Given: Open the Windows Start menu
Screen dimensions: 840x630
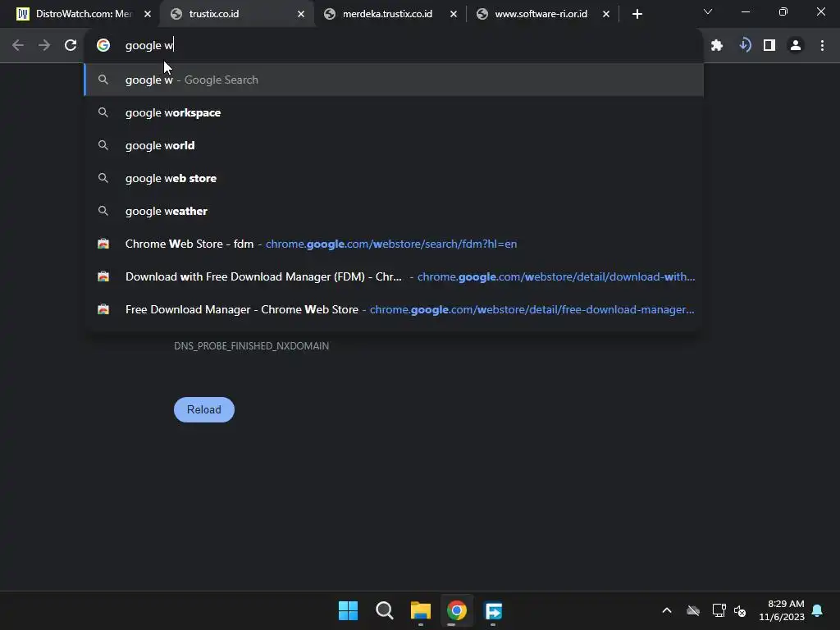Looking at the screenshot, I should point(348,610).
